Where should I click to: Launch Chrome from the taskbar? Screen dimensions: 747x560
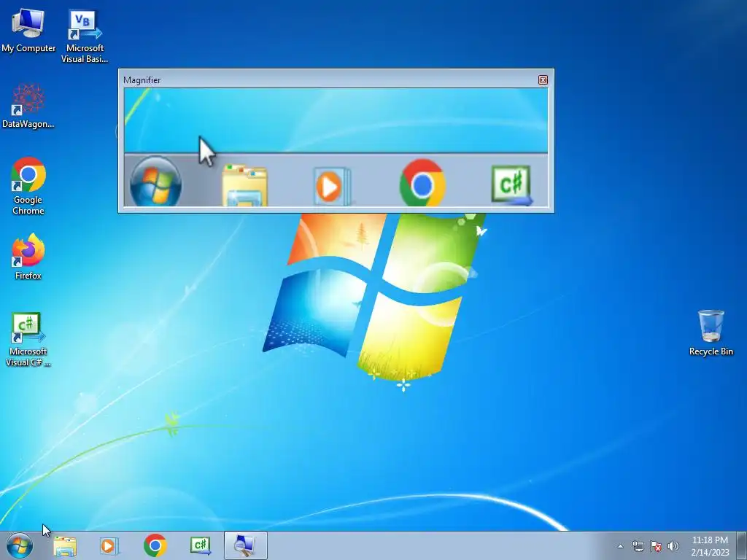(155, 545)
